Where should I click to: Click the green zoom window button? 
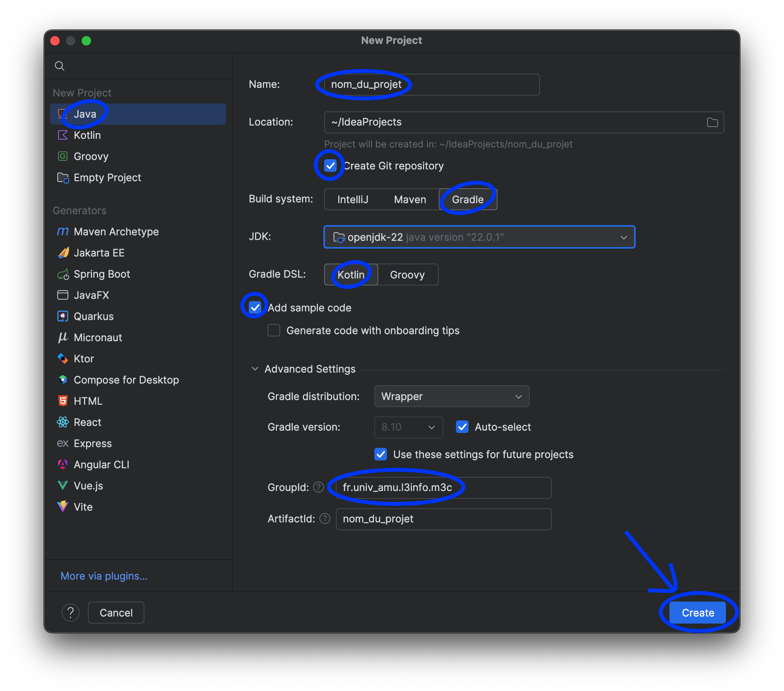86,41
